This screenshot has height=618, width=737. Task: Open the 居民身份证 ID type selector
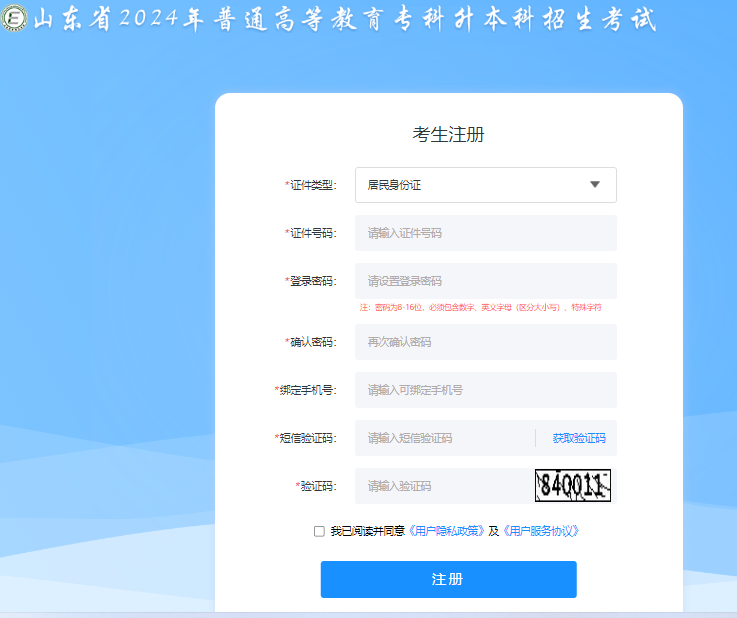coord(470,185)
